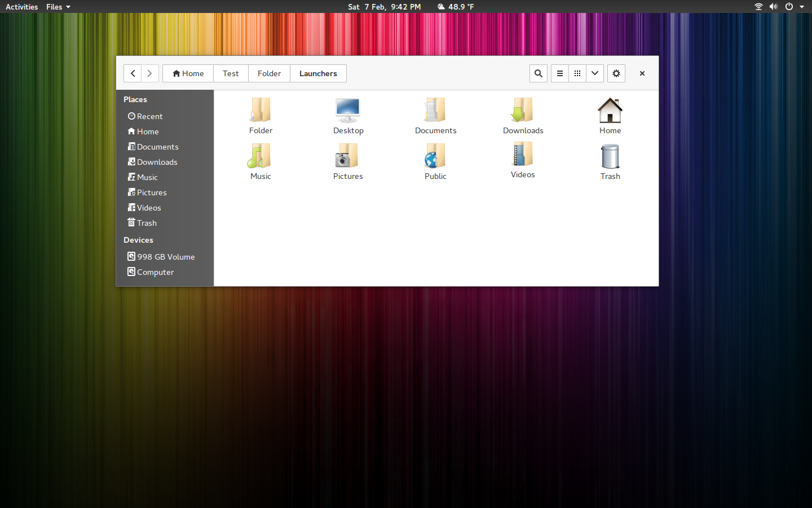
Task: Navigate to Folder in the path bar
Action: (269, 73)
